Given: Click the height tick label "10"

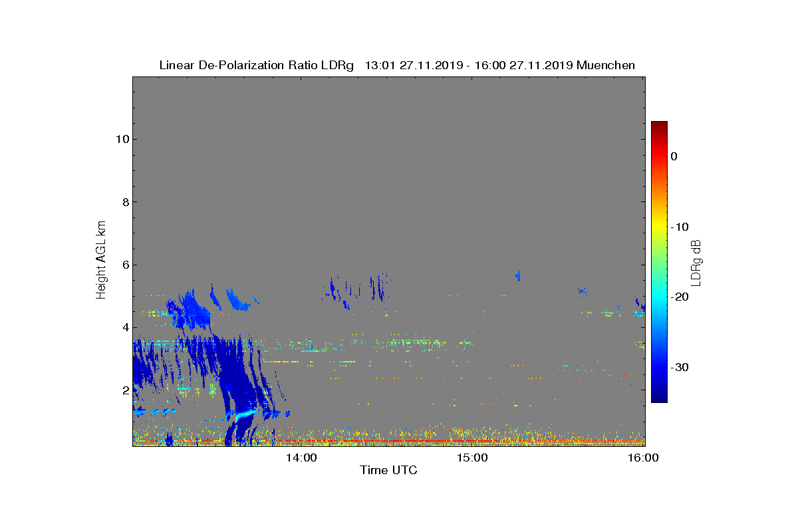Looking at the screenshot, I should 121,139.
